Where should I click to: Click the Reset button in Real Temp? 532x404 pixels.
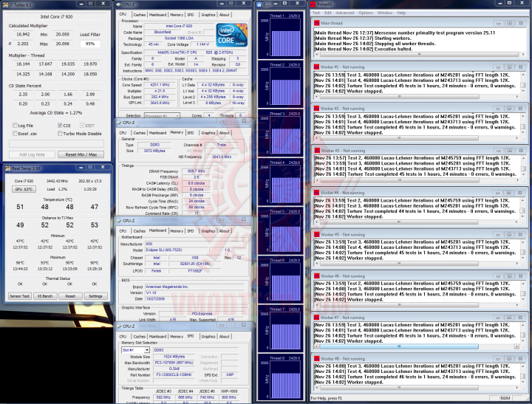coord(70,296)
